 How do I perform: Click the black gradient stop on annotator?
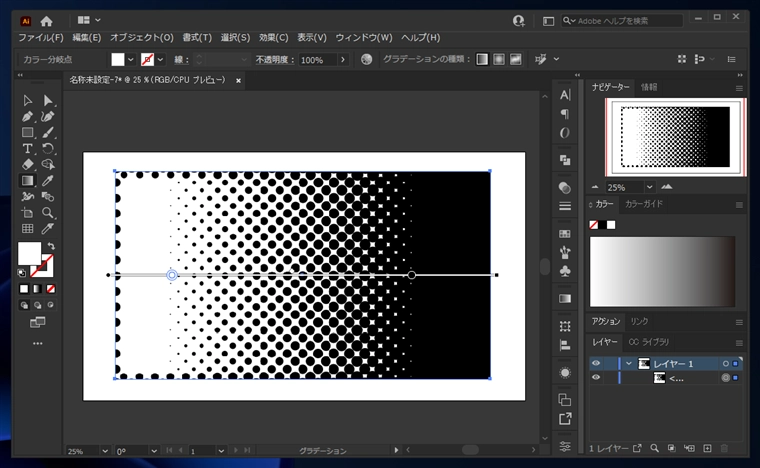[x=412, y=275]
